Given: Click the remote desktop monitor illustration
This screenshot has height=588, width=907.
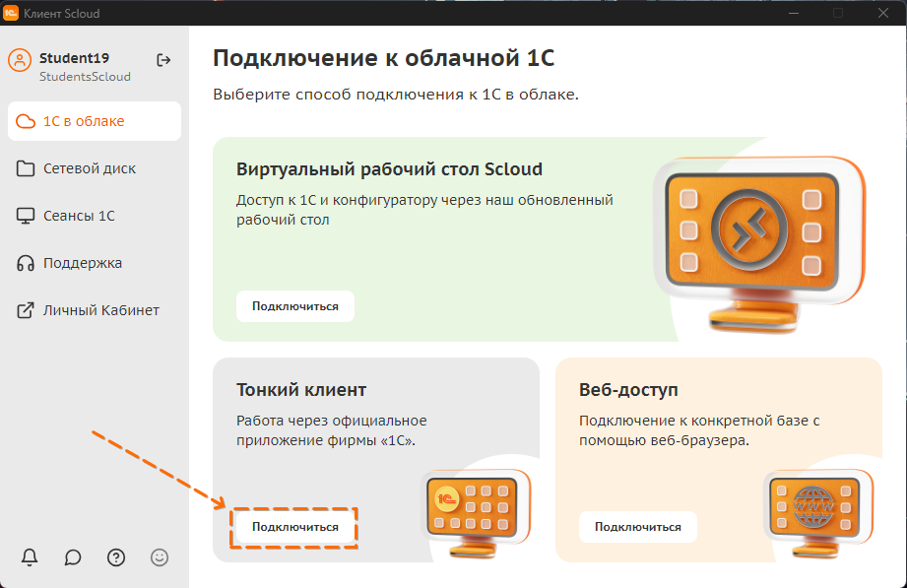Looking at the screenshot, I should [759, 244].
